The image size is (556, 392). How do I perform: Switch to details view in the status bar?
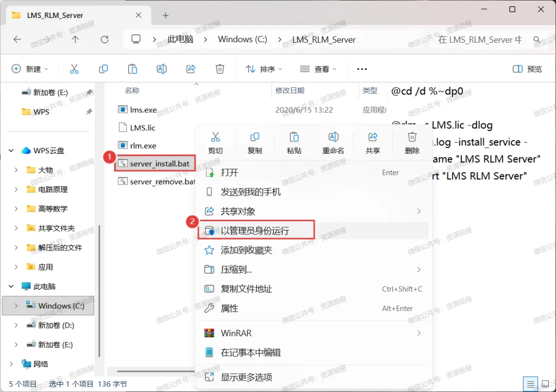click(530, 384)
